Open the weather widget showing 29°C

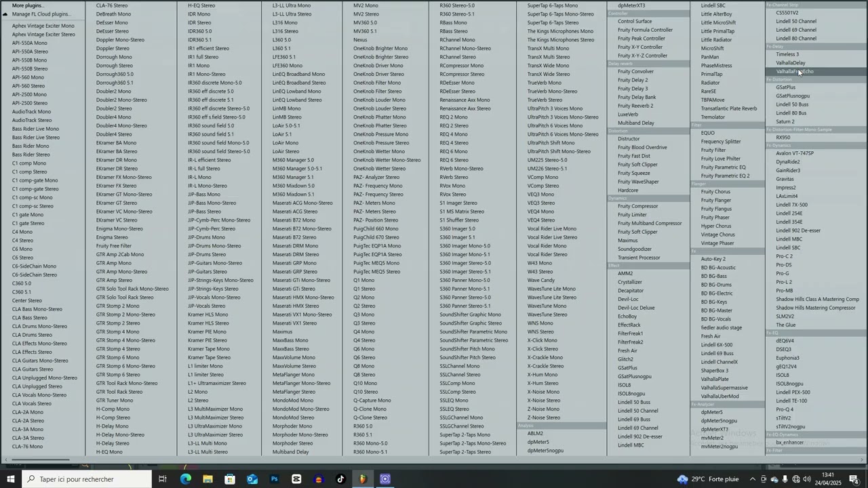click(708, 479)
